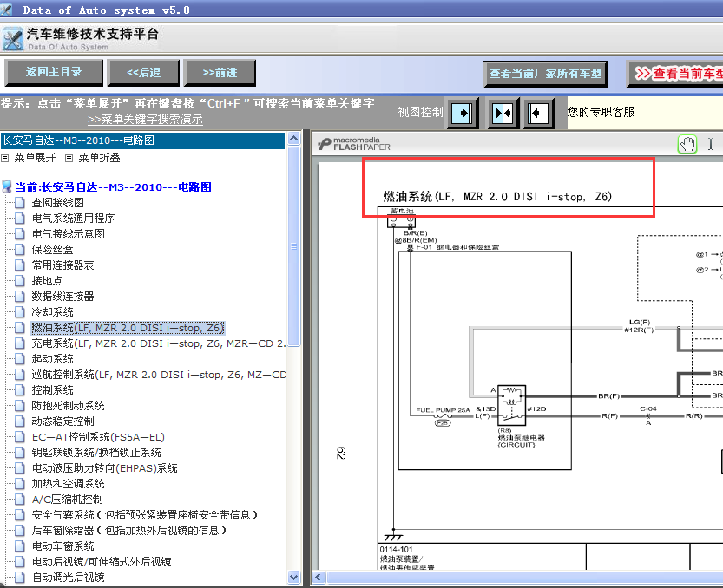Click the wrench app logo in header
Screen dimensions: 723x588
pyautogui.click(x=12, y=39)
